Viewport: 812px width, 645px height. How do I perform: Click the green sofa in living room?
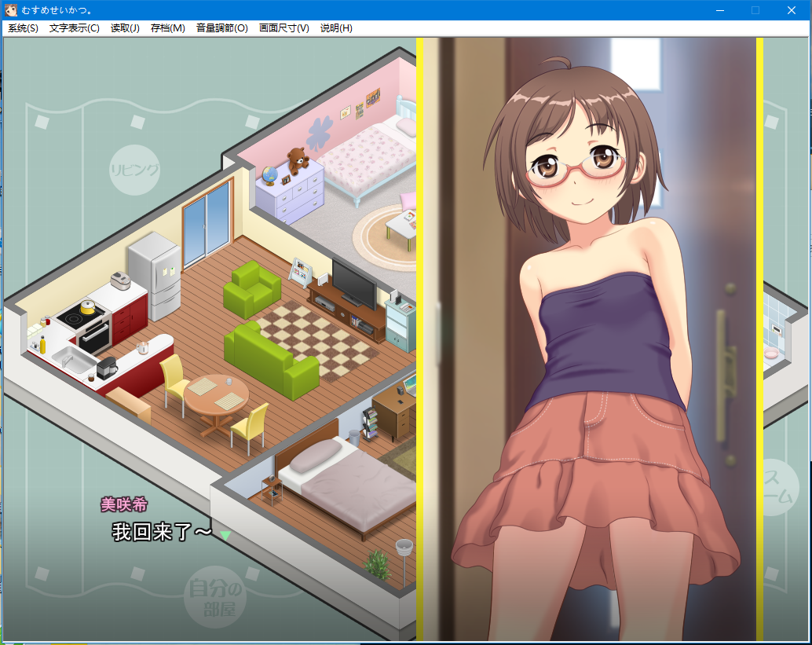click(270, 361)
